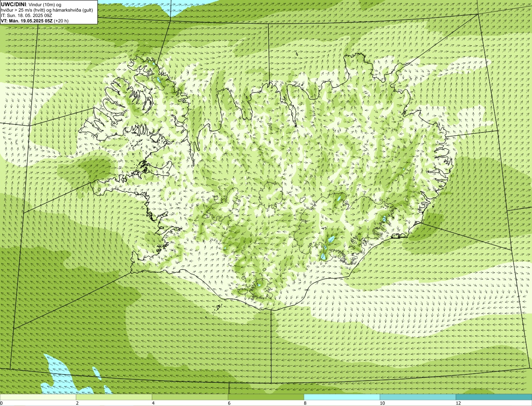
Task: Click the 'hviður > 25 m/s (hvítt)' line
Action: 47,10
